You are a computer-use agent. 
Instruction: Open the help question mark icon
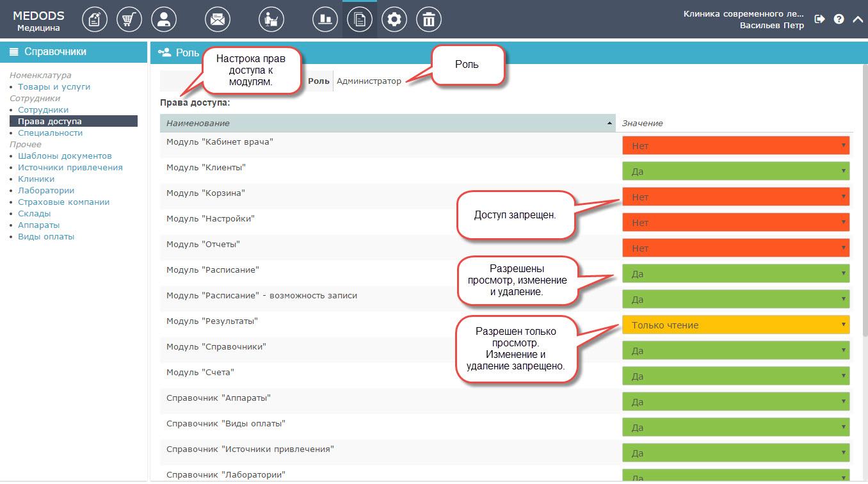(x=839, y=19)
